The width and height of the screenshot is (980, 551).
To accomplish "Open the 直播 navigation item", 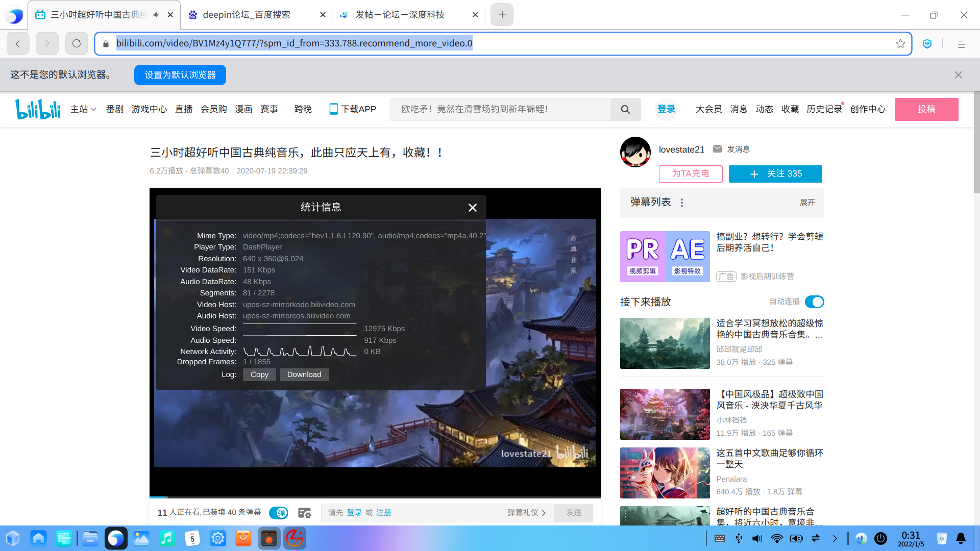I will tap(184, 109).
